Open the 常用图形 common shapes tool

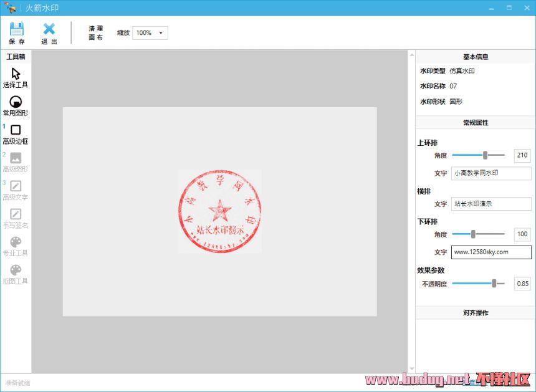(16, 102)
